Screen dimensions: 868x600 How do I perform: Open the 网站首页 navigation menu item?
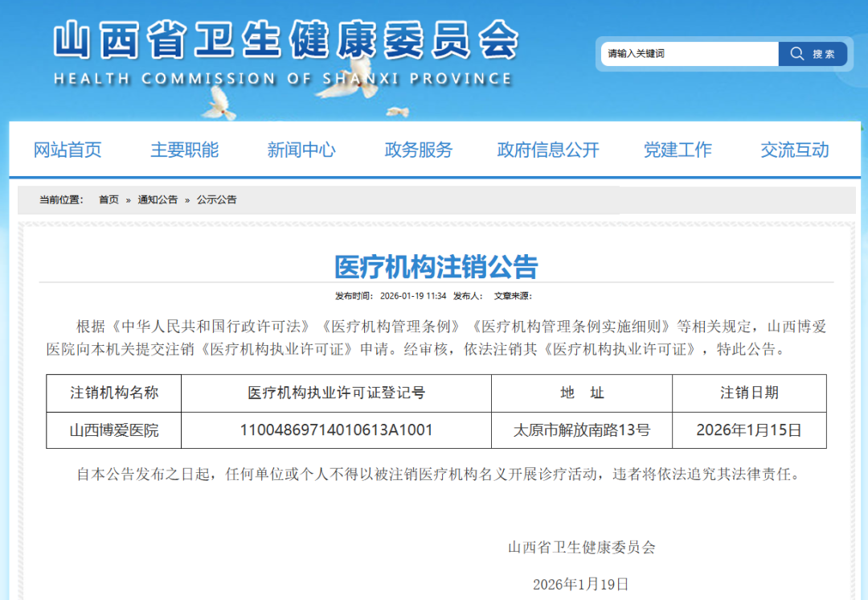(67, 150)
